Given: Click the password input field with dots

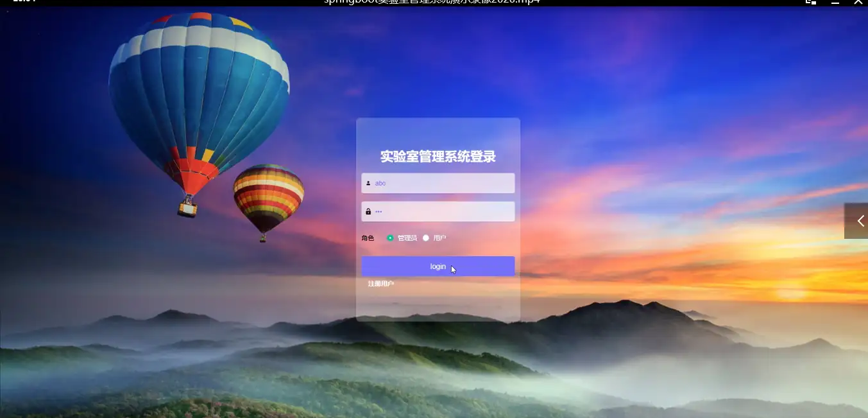Looking at the screenshot, I should (438, 211).
